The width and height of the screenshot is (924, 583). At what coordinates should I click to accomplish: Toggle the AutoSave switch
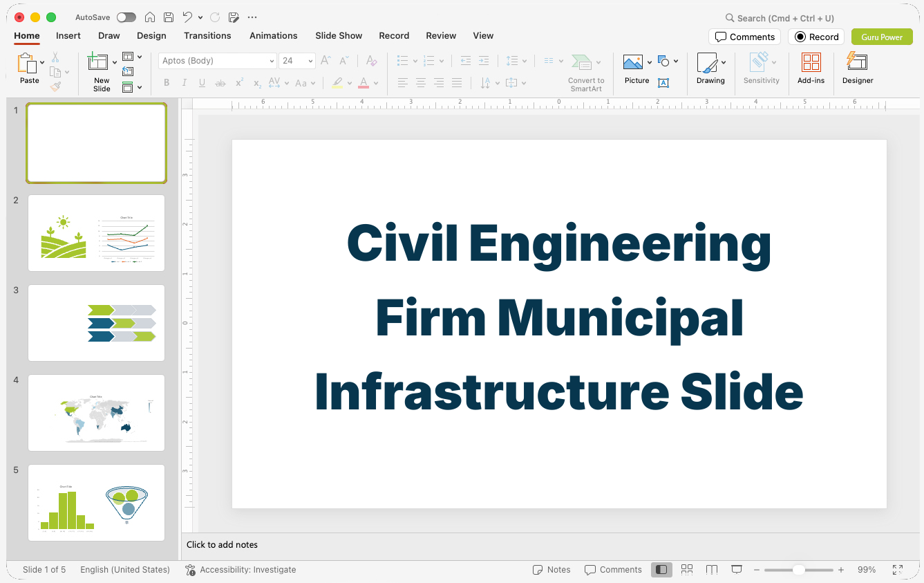(126, 17)
